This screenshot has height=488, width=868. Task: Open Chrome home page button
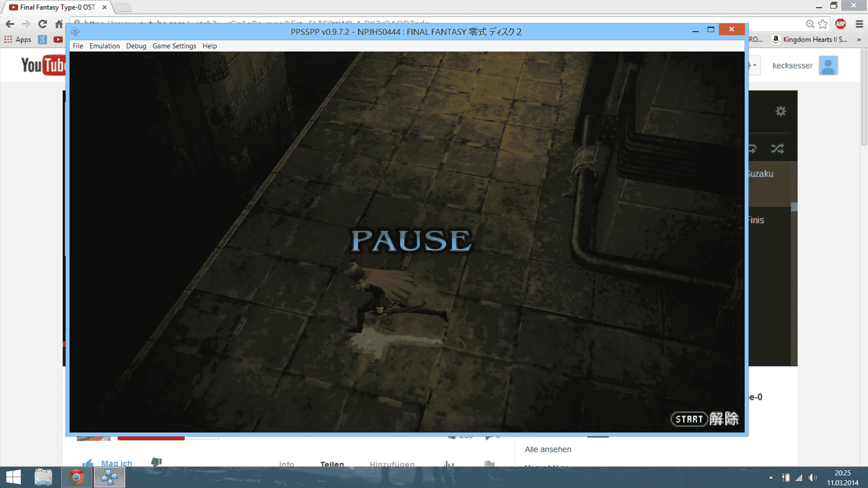coord(59,24)
